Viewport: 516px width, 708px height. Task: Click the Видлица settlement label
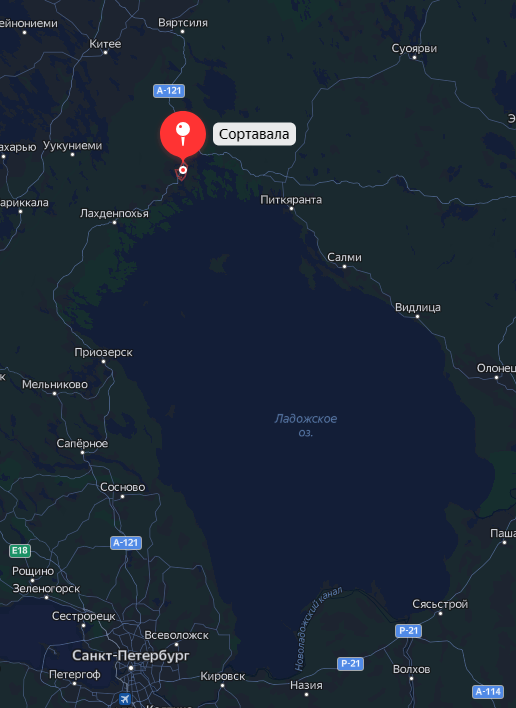tap(418, 307)
